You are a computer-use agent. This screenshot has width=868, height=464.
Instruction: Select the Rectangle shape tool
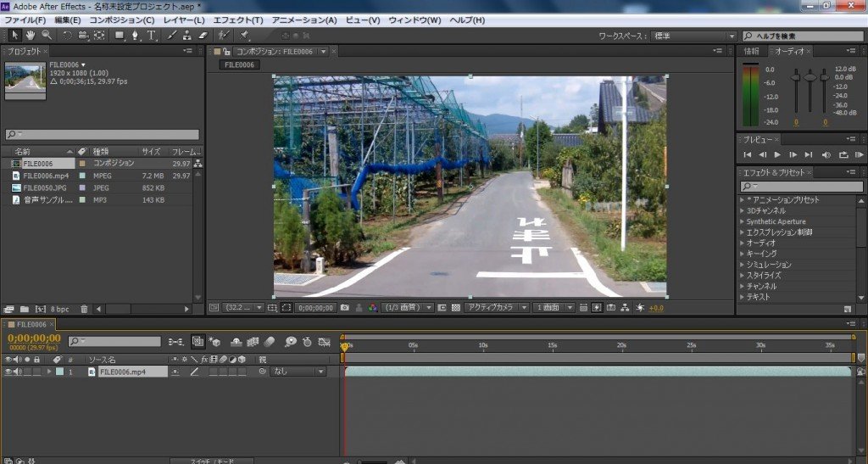coord(120,35)
